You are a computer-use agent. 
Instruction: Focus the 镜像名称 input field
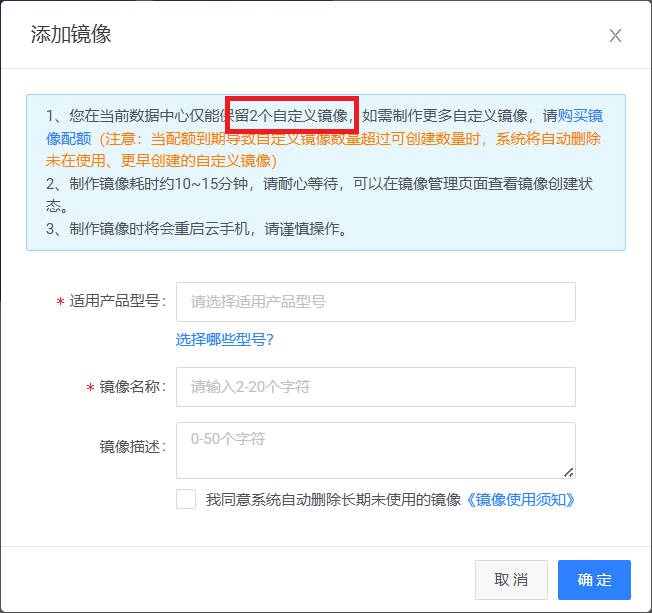pos(375,387)
